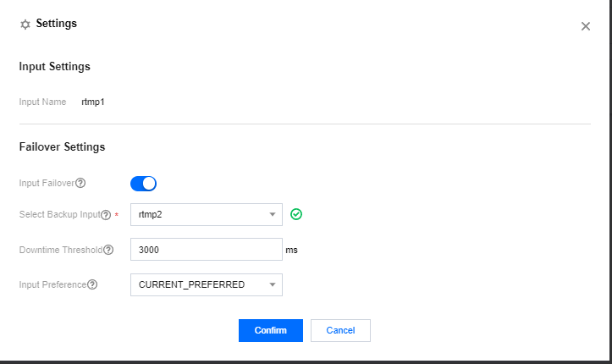Open the CURRENT_PREFERRED Input Preference dropdown
612x364 pixels.
tap(199, 284)
